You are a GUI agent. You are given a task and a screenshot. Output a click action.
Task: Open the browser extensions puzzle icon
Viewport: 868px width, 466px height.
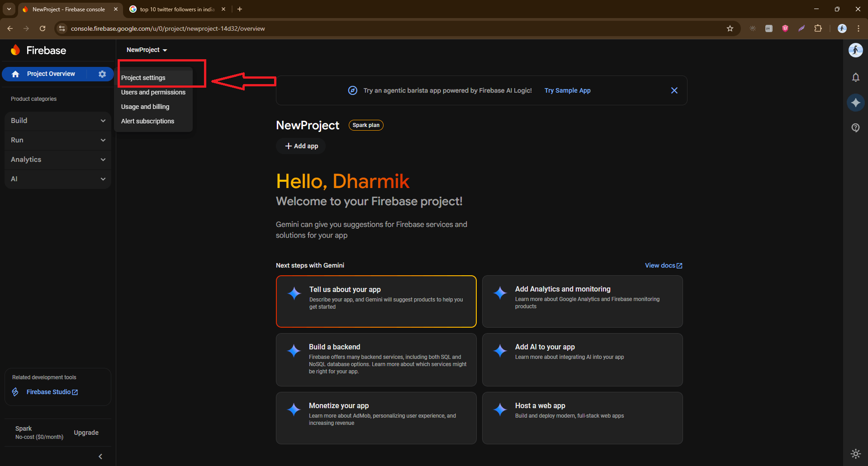tap(818, 28)
